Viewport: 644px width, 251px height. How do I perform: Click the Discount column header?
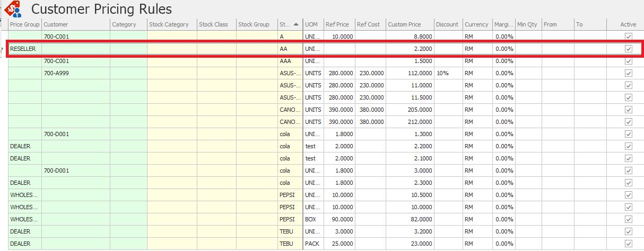(x=448, y=24)
